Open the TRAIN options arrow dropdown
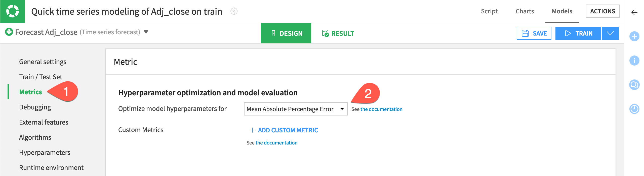 pos(610,33)
